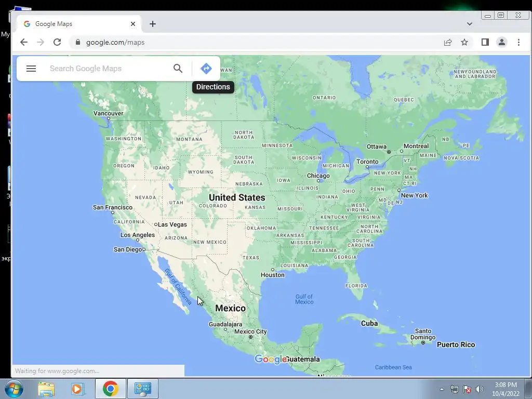Click San Diego label
Viewport: 532px width, 399px height.
[x=128, y=249]
